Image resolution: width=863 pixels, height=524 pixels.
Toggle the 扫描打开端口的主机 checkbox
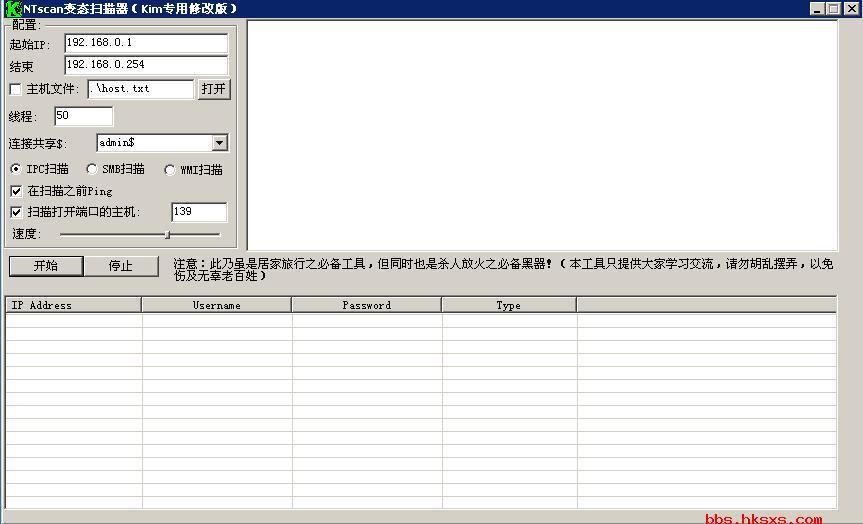[x=16, y=212]
